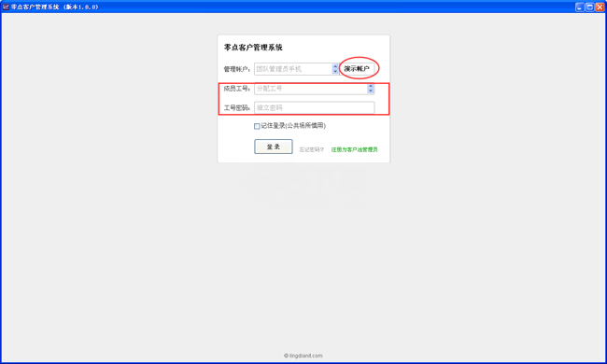
Task: Click the 登录 login button
Action: pos(274,147)
